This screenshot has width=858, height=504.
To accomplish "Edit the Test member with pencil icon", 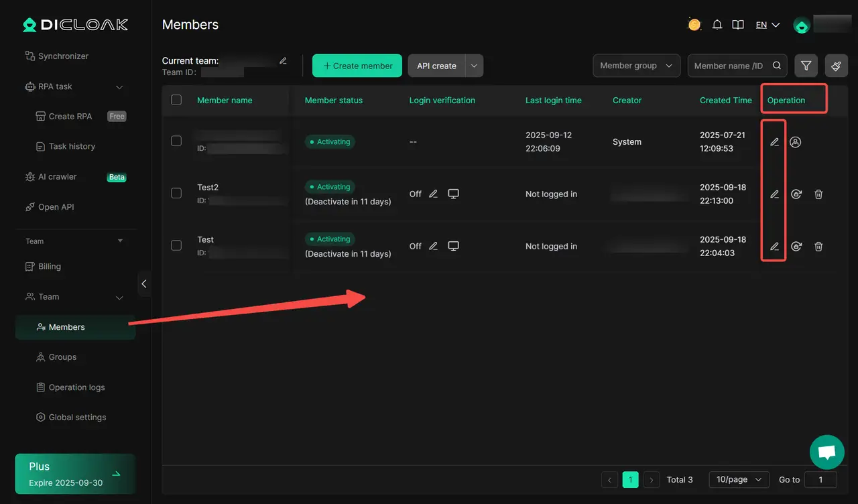I will pyautogui.click(x=774, y=247).
